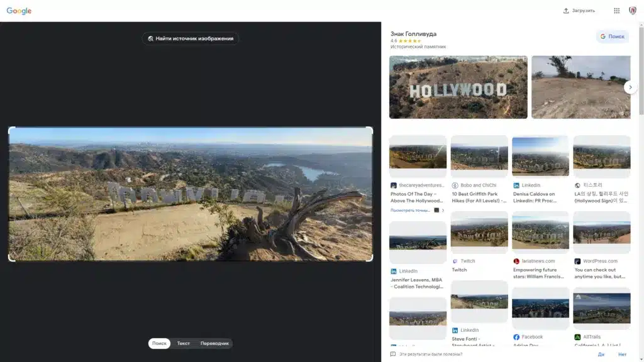Click the panoramic Hollywood sign query image
644x362 pixels.
pos(191,194)
